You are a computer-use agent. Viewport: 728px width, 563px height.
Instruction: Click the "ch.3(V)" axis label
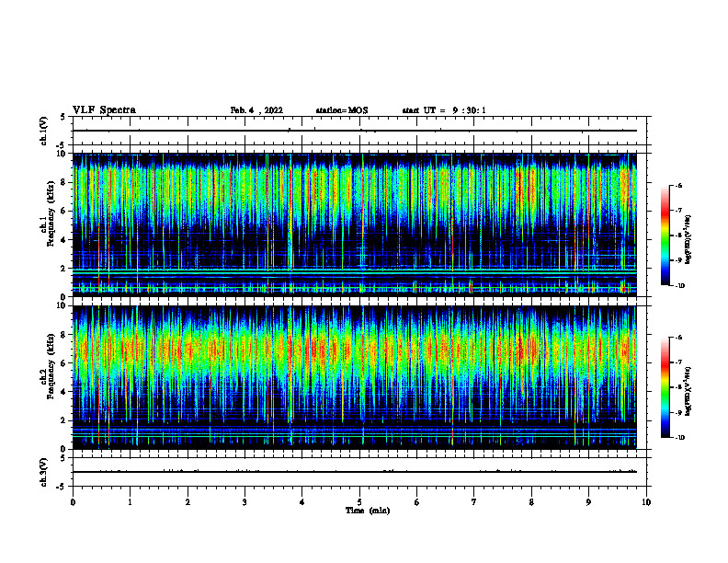point(44,472)
